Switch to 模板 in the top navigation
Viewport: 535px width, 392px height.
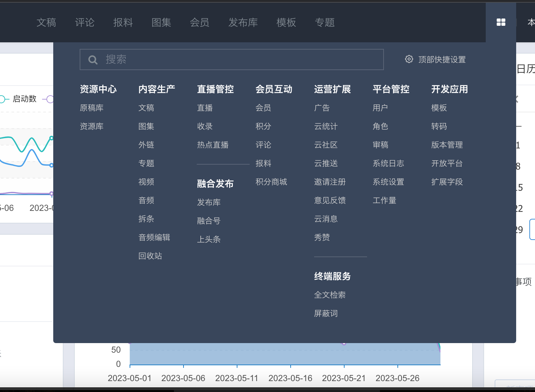(x=286, y=22)
